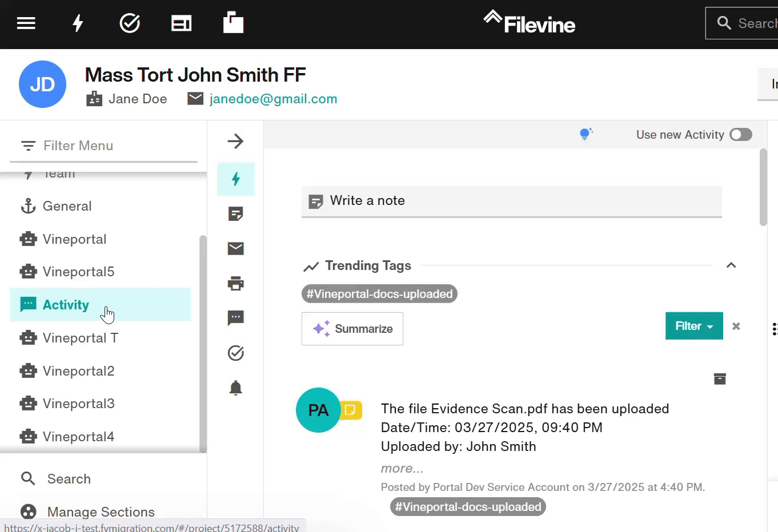Viewport: 778px width, 532px height.
Task: Open the Vineportal T section
Action: click(100, 338)
